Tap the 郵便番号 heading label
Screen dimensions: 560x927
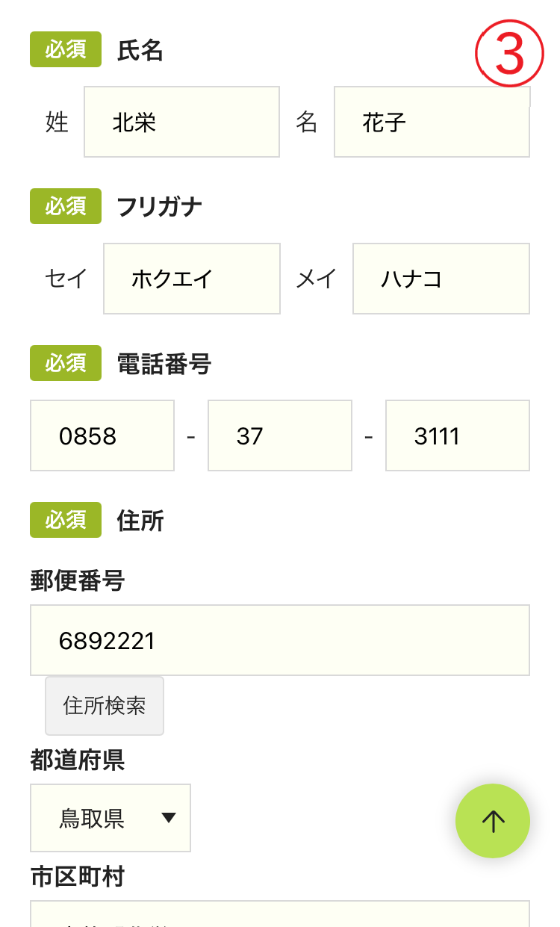click(78, 580)
